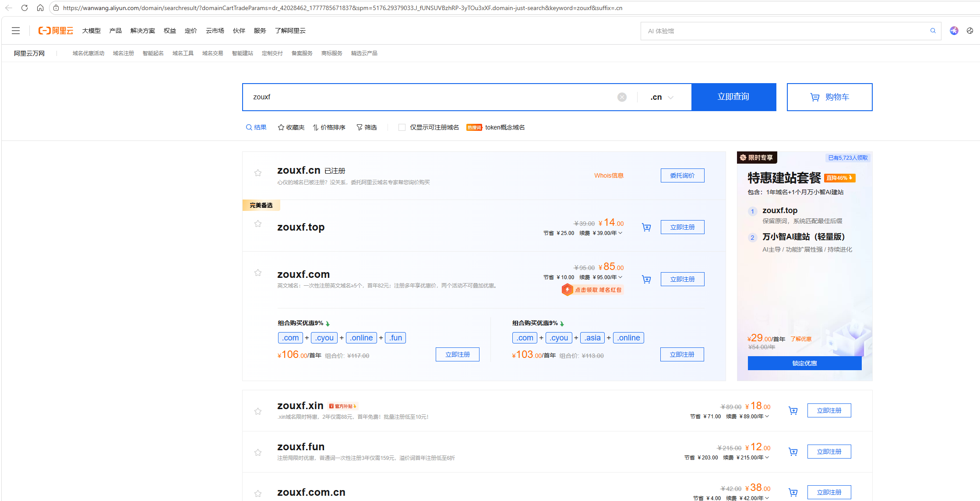Tick the 仅显示可注册域名 checkbox
This screenshot has width=980, height=501.
click(402, 127)
